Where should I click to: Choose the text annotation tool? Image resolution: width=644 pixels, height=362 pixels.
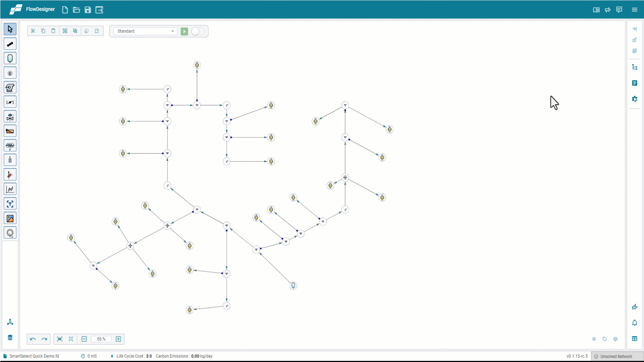[x=10, y=204]
